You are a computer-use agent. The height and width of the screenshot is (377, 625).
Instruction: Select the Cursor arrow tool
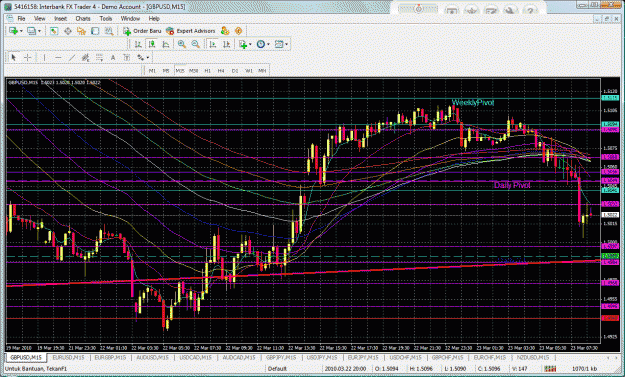point(14,58)
